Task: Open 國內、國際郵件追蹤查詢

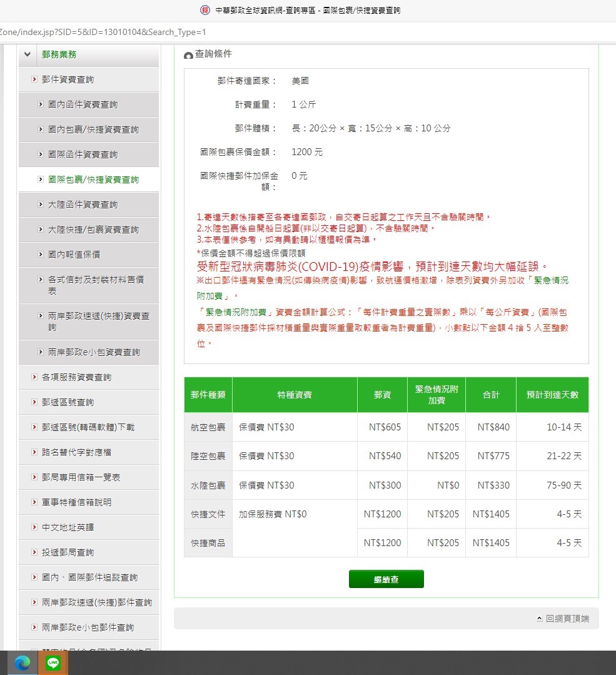Action: (x=89, y=577)
